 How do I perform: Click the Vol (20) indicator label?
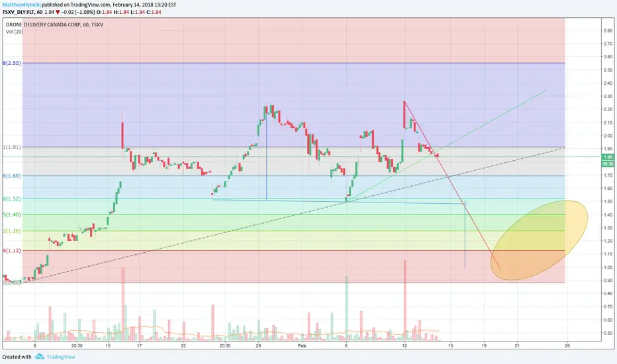15,32
